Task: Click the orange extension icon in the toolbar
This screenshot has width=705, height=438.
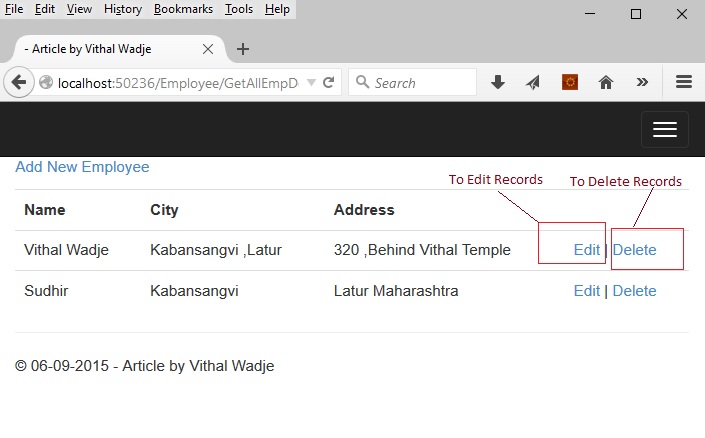Action: (x=570, y=82)
